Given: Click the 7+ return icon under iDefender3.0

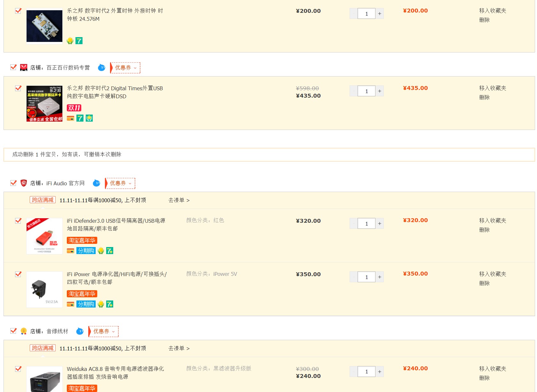Looking at the screenshot, I should [x=110, y=251].
